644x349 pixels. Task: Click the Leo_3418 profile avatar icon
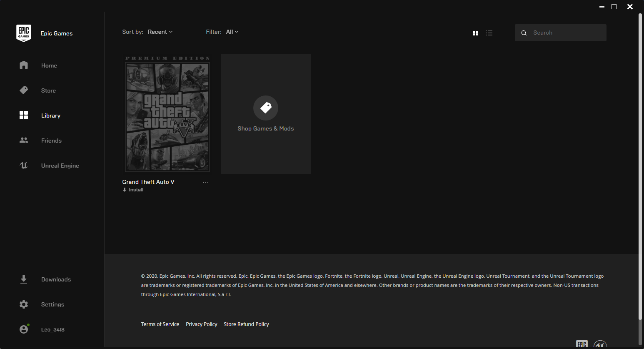[24, 329]
